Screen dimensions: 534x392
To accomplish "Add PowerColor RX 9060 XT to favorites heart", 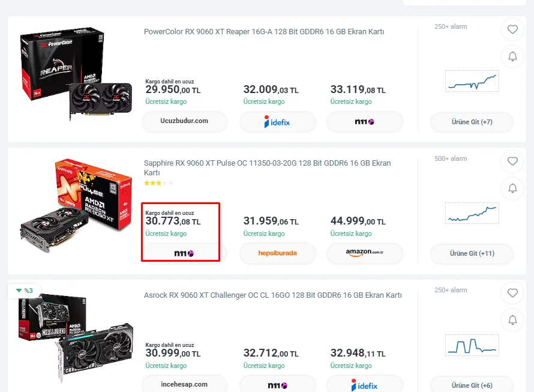I will click(x=512, y=29).
